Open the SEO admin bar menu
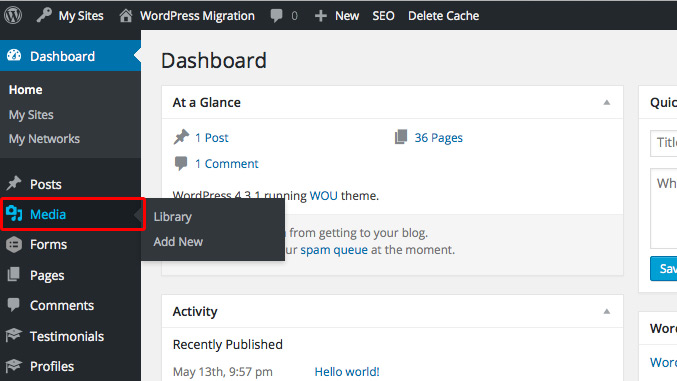The image size is (677, 381). point(383,16)
